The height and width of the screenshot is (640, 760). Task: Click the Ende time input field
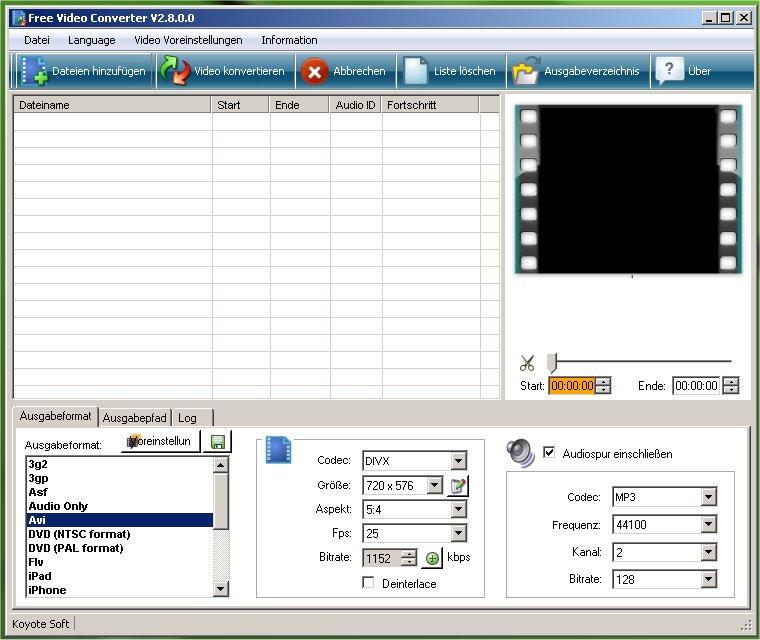695,386
